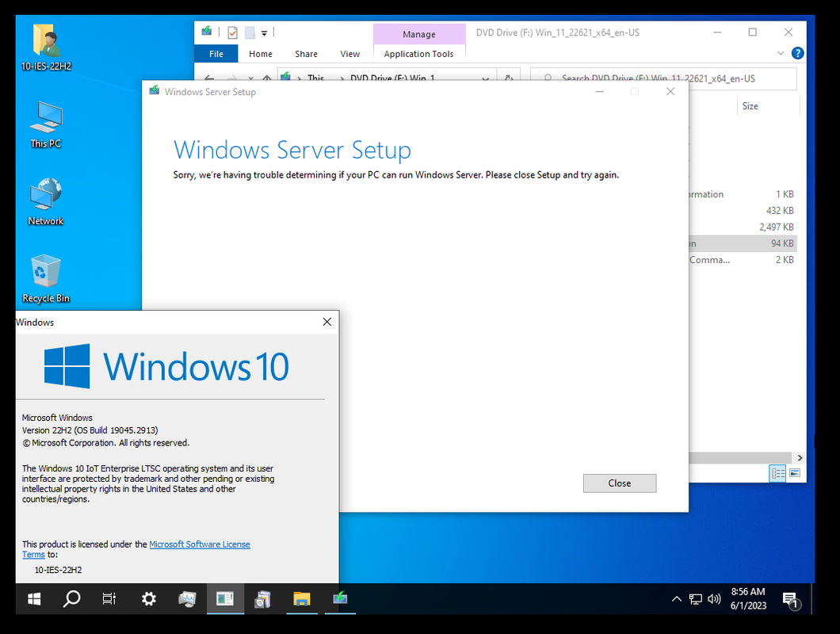Screen dimensions: 840x634
Task: Close the About Windows dialog
Action: point(326,322)
